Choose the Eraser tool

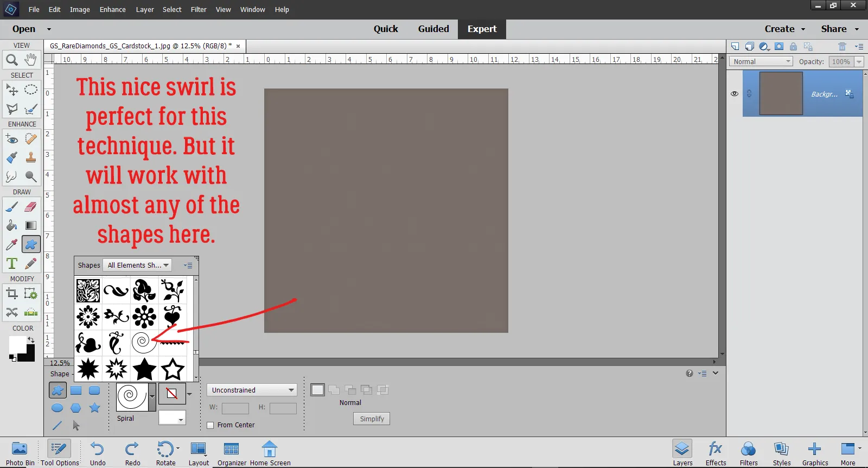[x=31, y=207]
